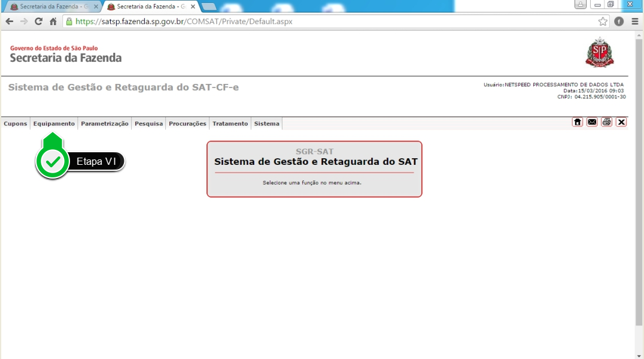Click the panel heading 'Sistema de Gestão e Retaguarda do SAT'

(316, 162)
